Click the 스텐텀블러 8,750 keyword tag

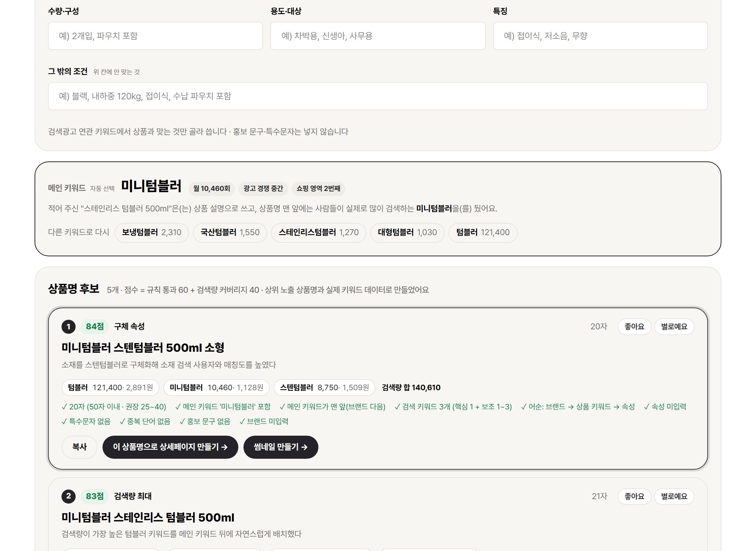[325, 388]
